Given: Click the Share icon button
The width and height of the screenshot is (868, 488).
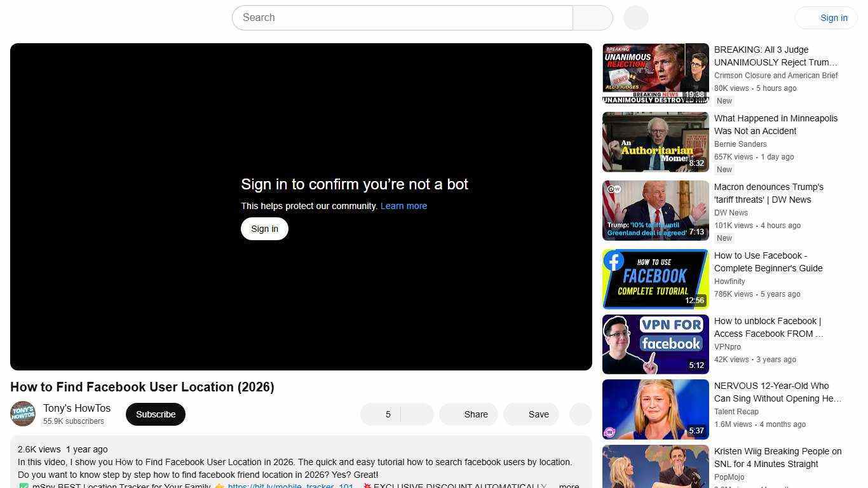Looking at the screenshot, I should click(468, 414).
